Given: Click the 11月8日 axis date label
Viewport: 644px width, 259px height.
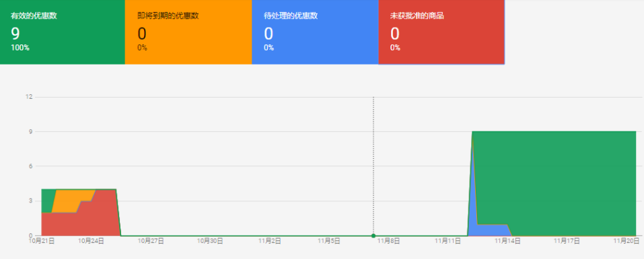Looking at the screenshot, I should click(388, 242).
